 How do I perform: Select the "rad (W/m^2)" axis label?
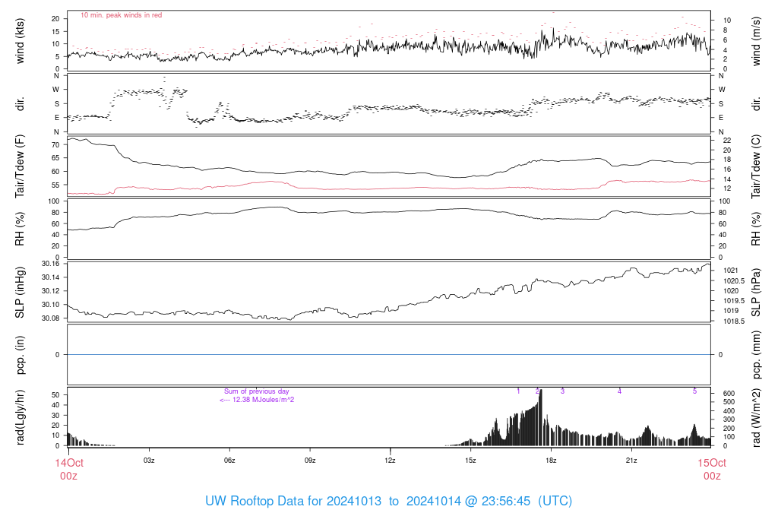755,417
